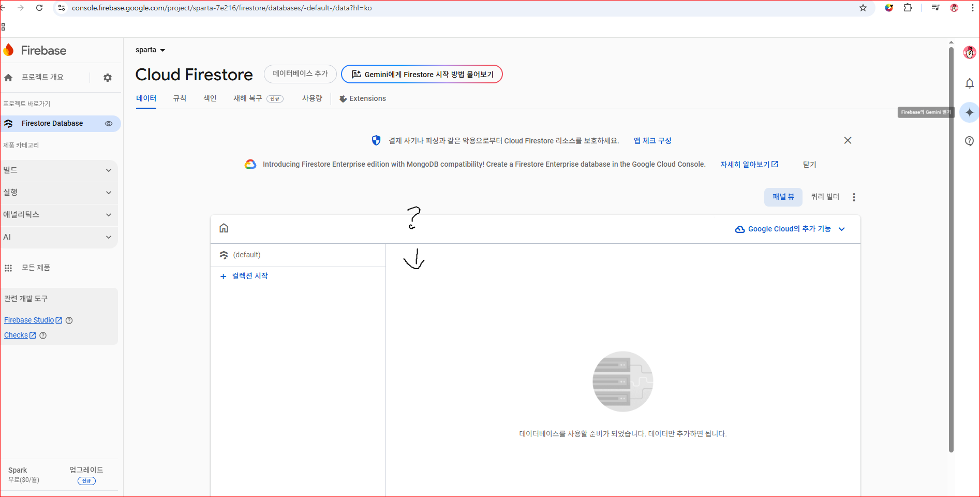Open 자세히 알아보기 link

(x=749, y=164)
